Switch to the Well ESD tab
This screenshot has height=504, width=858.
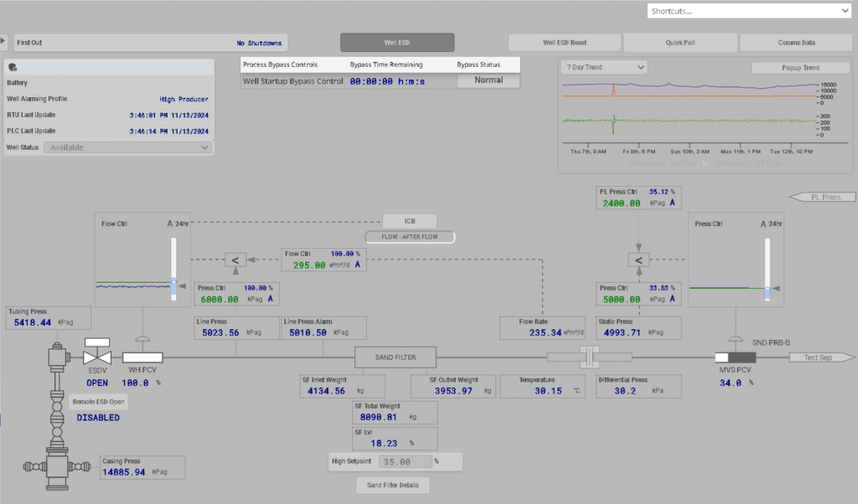point(396,42)
